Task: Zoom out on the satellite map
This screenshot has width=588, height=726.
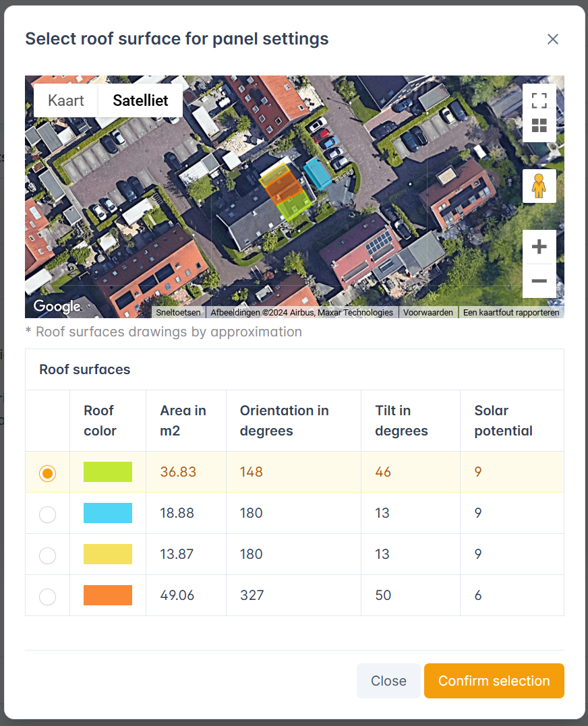Action: 539,281
